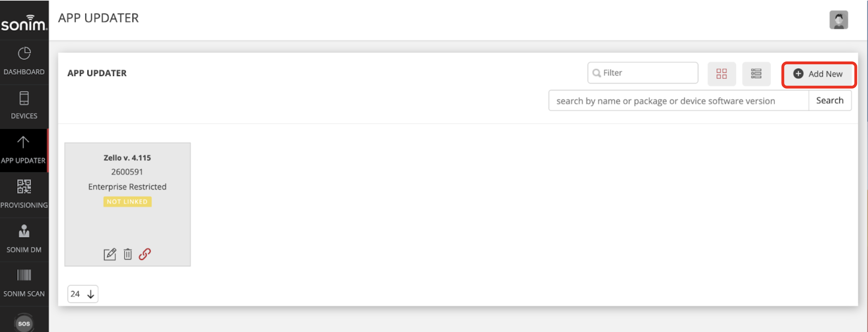Click the Search button
The height and width of the screenshot is (332, 868).
click(830, 100)
